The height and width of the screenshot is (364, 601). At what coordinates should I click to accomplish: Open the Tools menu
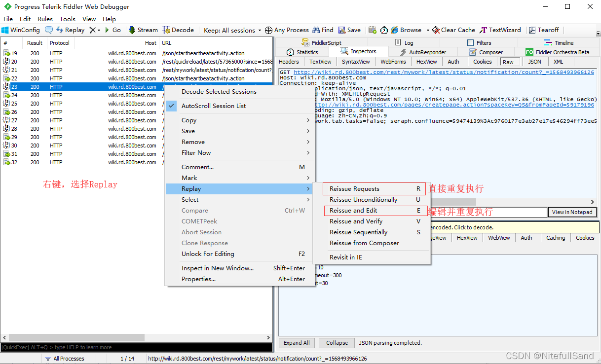(68, 19)
